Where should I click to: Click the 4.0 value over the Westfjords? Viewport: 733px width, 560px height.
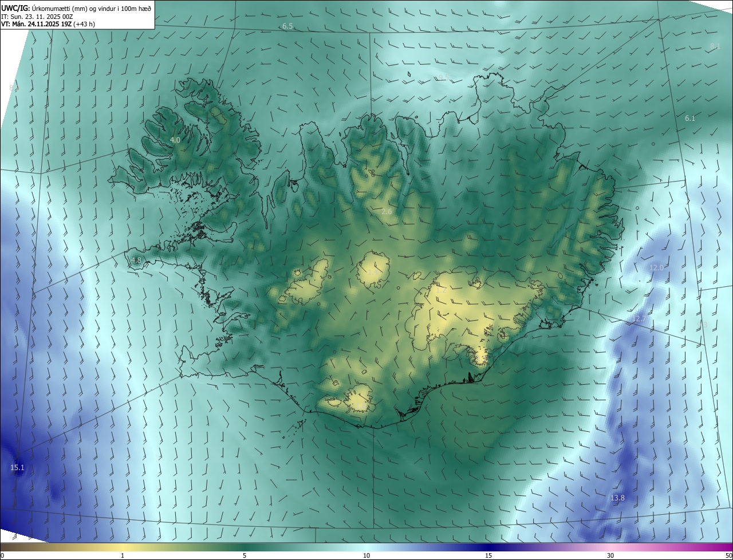[175, 140]
